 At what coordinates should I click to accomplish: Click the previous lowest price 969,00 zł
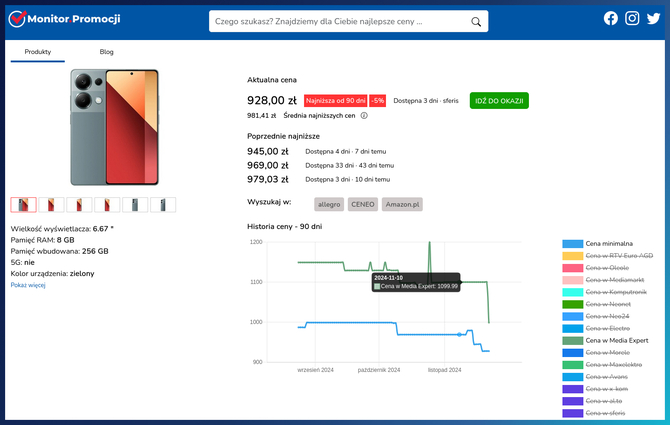tap(268, 165)
